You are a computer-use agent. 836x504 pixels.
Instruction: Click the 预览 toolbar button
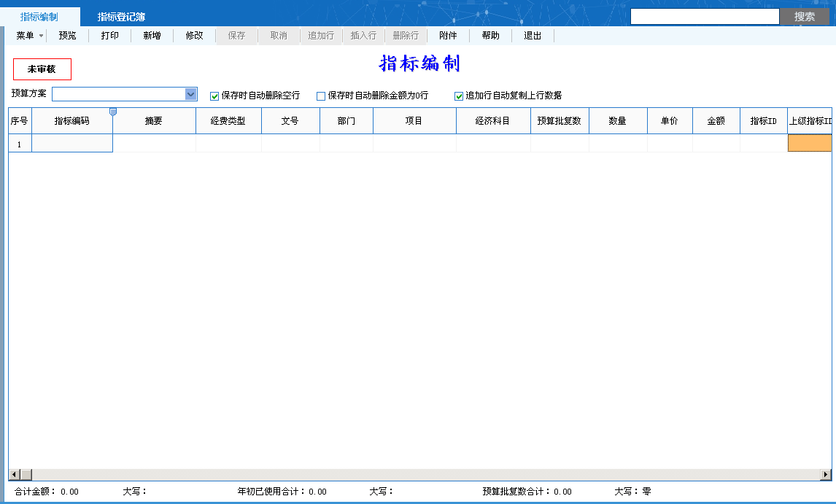(x=67, y=36)
